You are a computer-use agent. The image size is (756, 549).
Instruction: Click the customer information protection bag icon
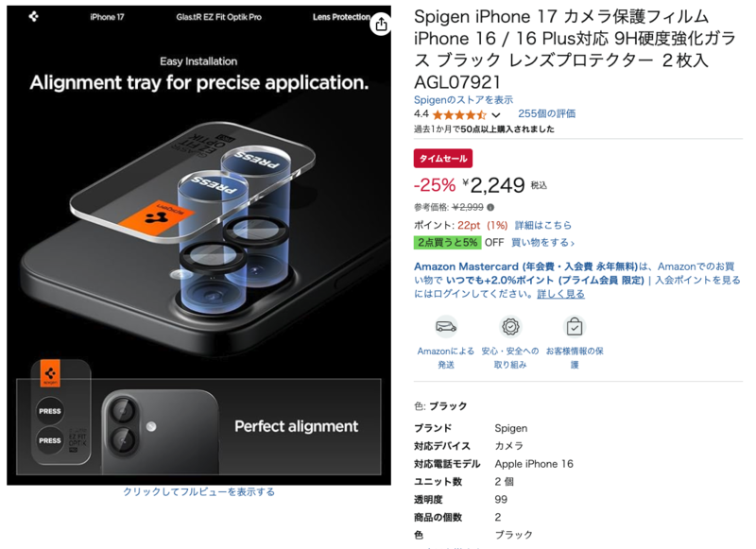click(575, 327)
